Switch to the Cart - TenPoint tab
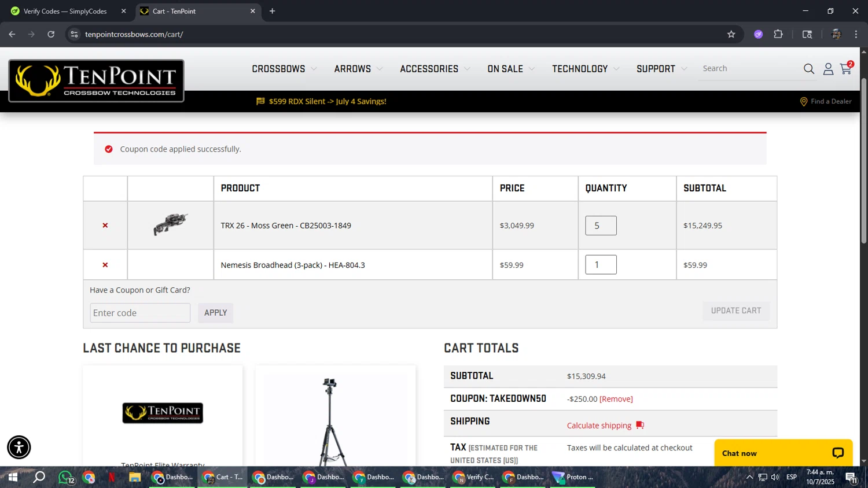Viewport: 868px width, 488px height. tap(198, 11)
